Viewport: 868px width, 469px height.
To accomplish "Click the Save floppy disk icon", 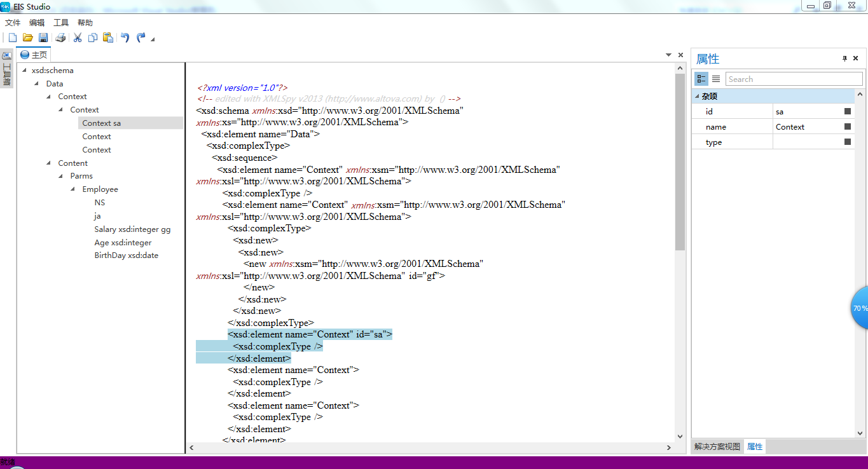I will [43, 37].
